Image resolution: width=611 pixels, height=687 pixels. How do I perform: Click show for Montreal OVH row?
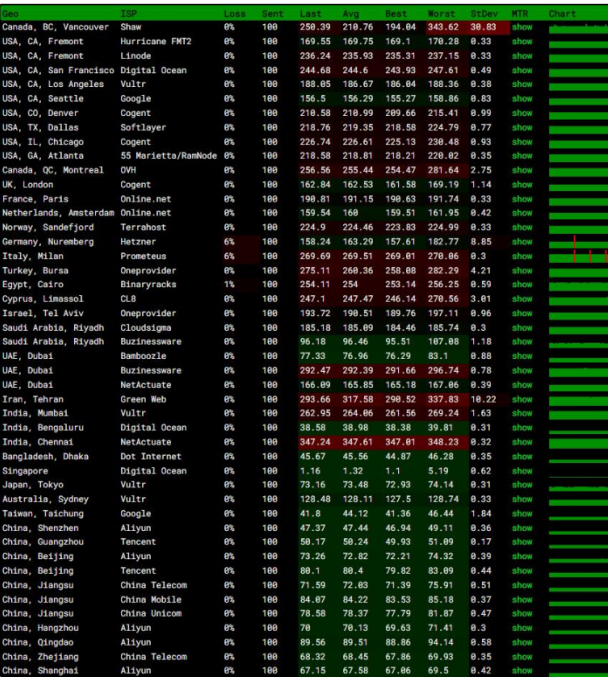coord(522,170)
